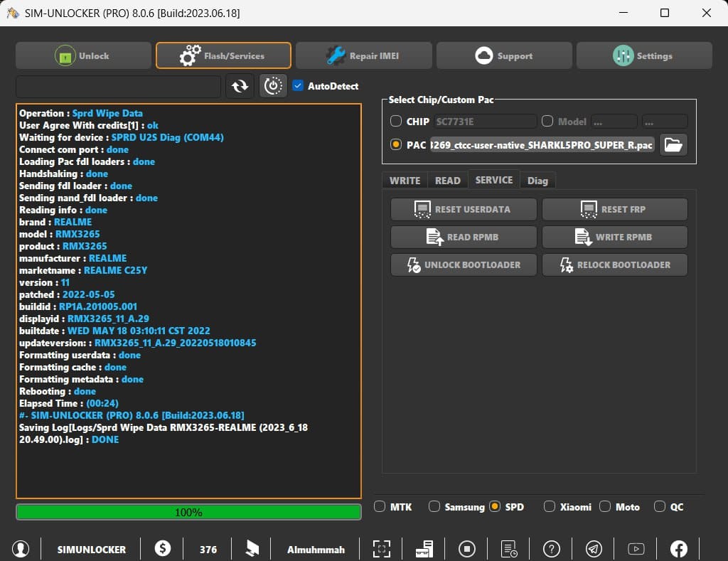This screenshot has height=561, width=728.
Task: Open the first Model dropdown
Action: pyautogui.click(x=614, y=122)
